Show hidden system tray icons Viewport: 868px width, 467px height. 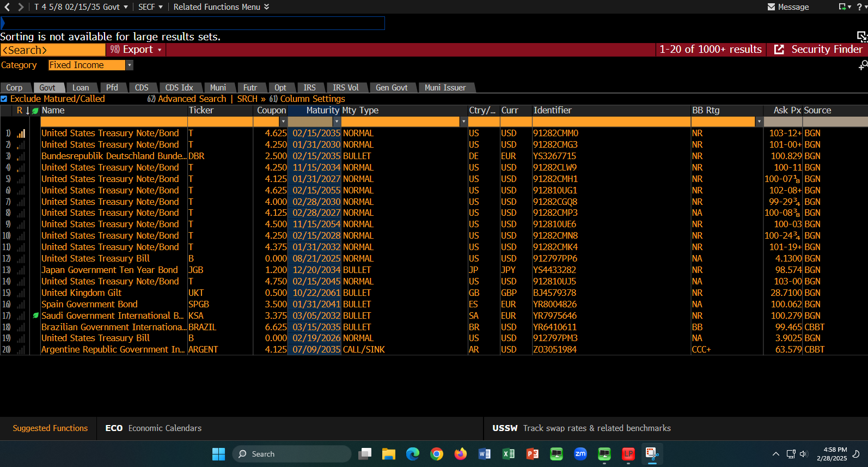(775, 454)
